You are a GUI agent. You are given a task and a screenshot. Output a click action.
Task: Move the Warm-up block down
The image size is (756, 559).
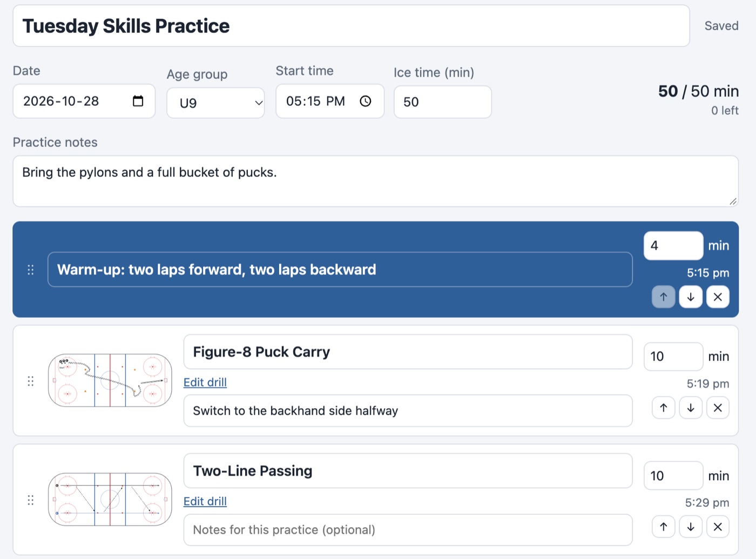[691, 297]
